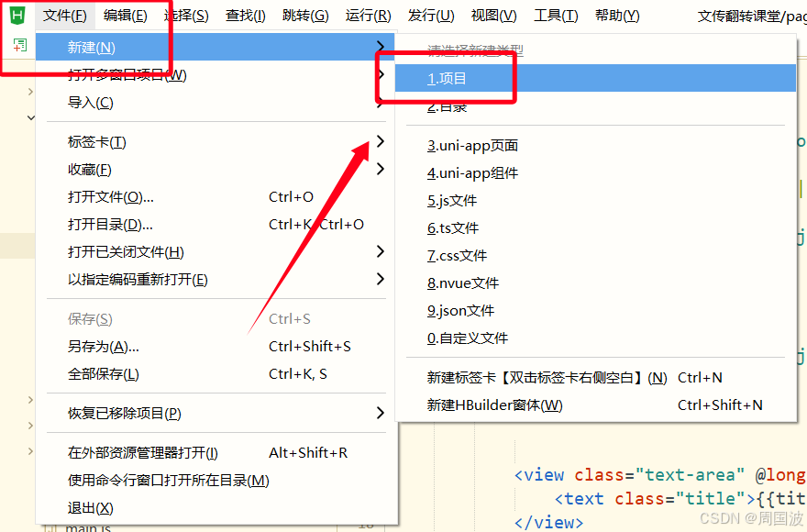Screen dimensions: 807x532
Task: Choose 新建HBuilder窗体(W) entry
Action: pyautogui.click(x=595, y=405)
